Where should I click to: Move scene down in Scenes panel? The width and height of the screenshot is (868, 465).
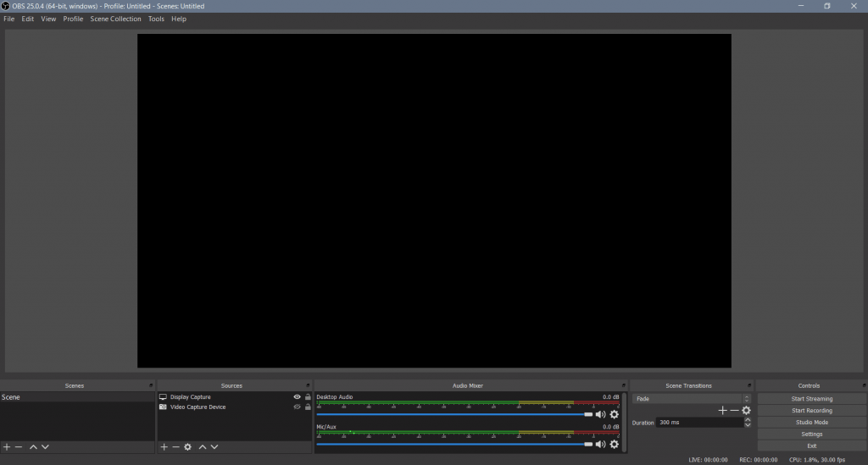(46, 446)
